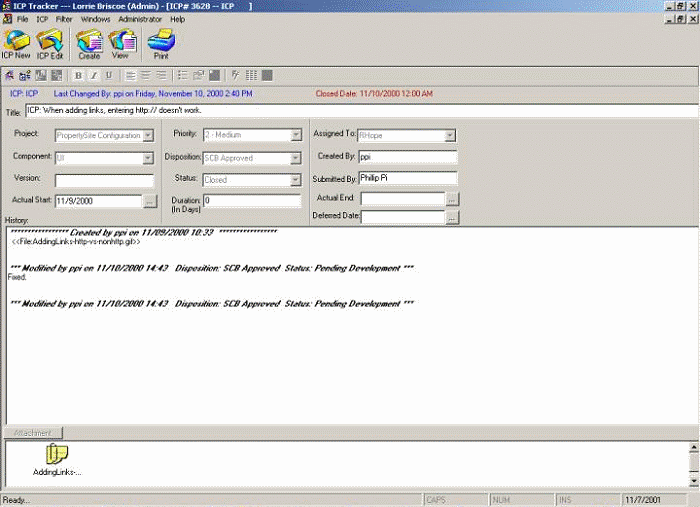Open the AddingLinks attachment file icon
Image resolution: width=700 pixels, height=507 pixels.
coord(57,455)
